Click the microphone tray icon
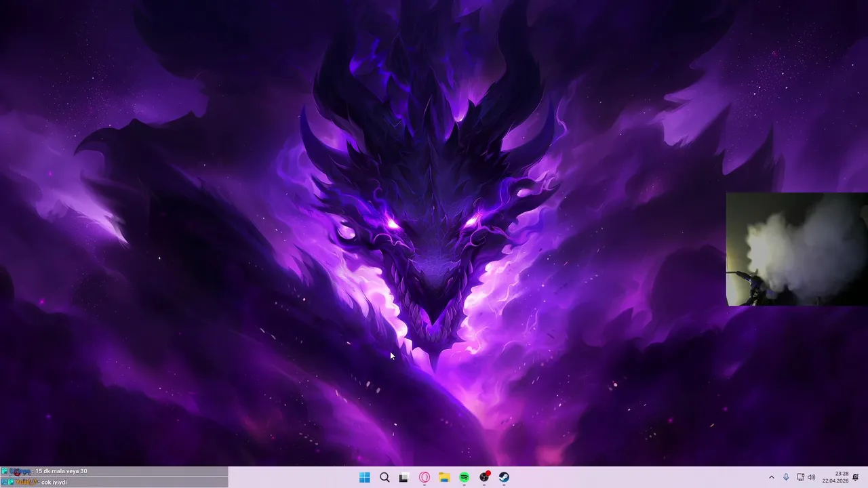The height and width of the screenshot is (488, 868). 786,477
